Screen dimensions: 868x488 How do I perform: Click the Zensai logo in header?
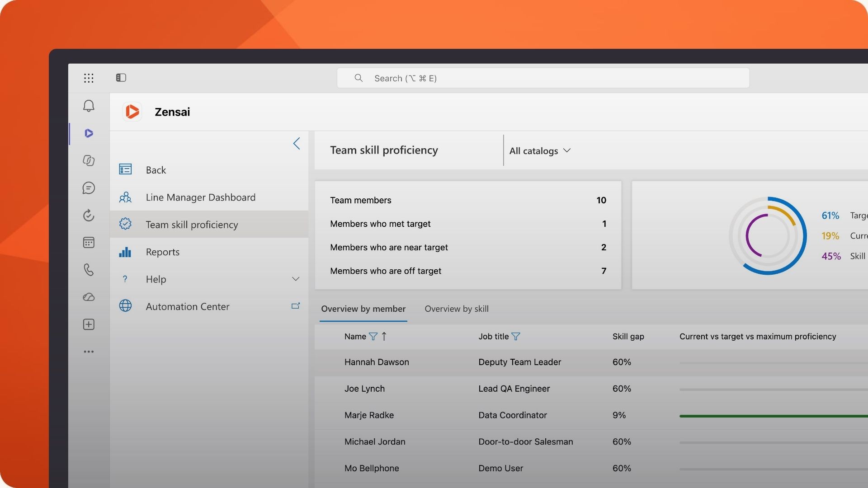click(x=132, y=112)
